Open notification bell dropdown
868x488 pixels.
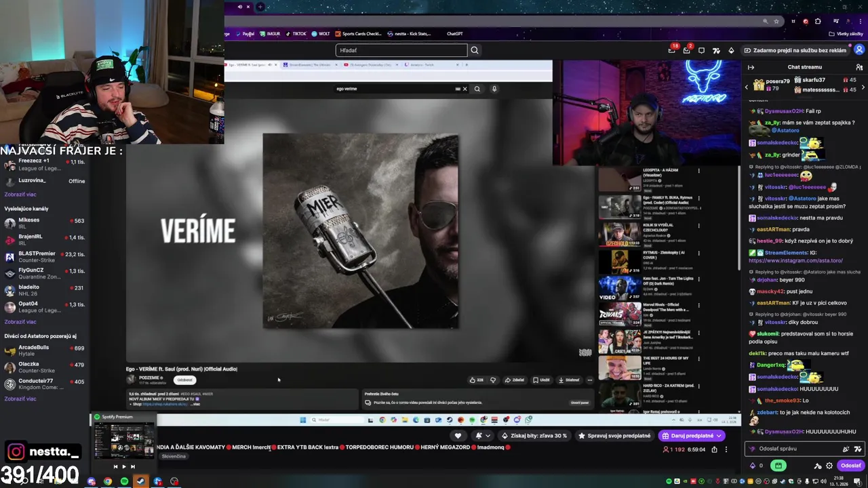coord(483,436)
